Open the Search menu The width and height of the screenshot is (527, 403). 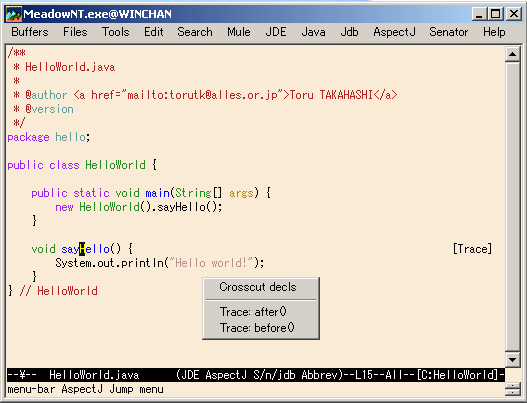[x=195, y=32]
